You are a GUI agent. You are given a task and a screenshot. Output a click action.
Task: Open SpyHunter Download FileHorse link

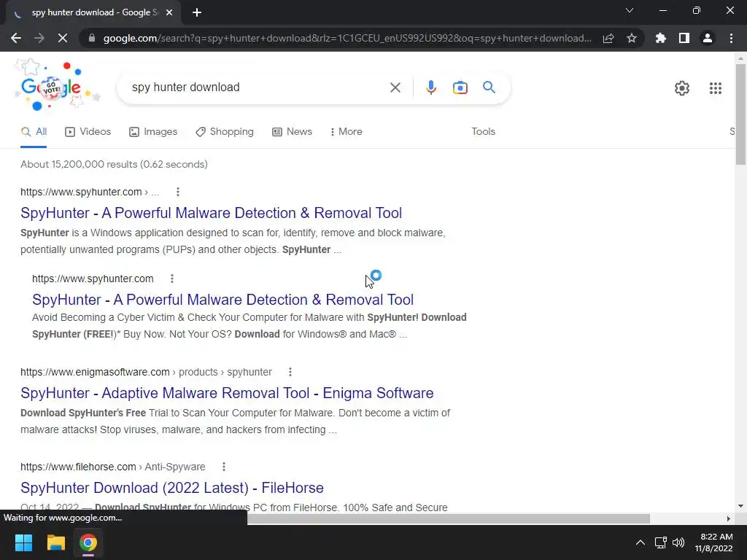click(x=172, y=488)
